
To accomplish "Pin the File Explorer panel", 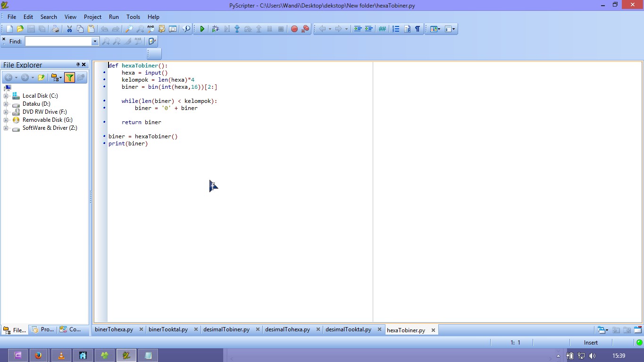I will click(78, 65).
